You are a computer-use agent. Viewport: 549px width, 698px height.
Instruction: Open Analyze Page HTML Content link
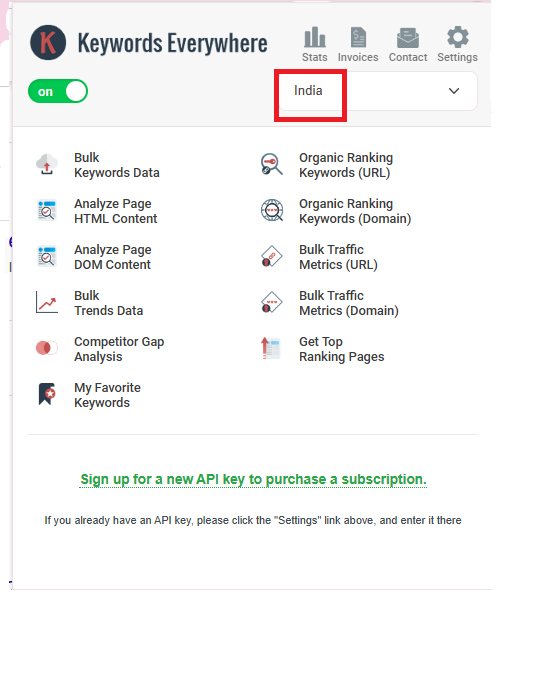[x=116, y=211]
